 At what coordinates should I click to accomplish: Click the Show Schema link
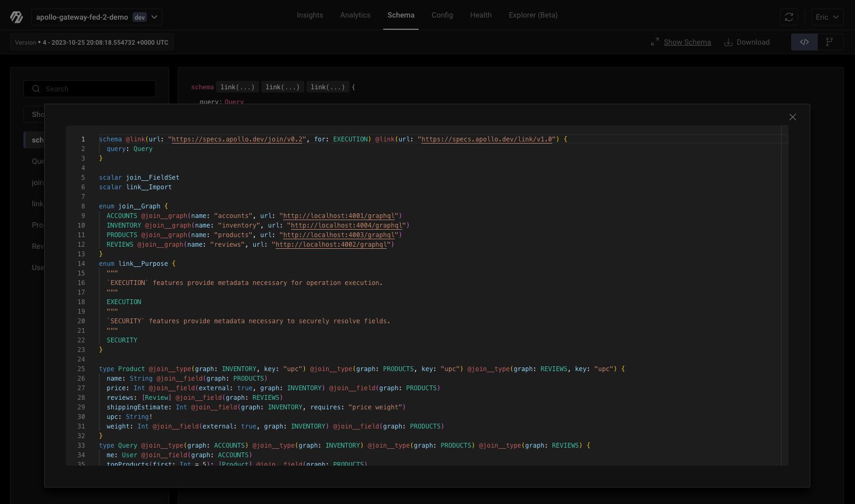point(687,42)
